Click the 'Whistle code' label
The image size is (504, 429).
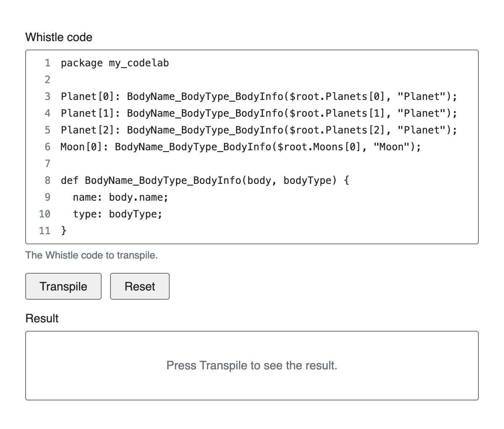point(59,37)
